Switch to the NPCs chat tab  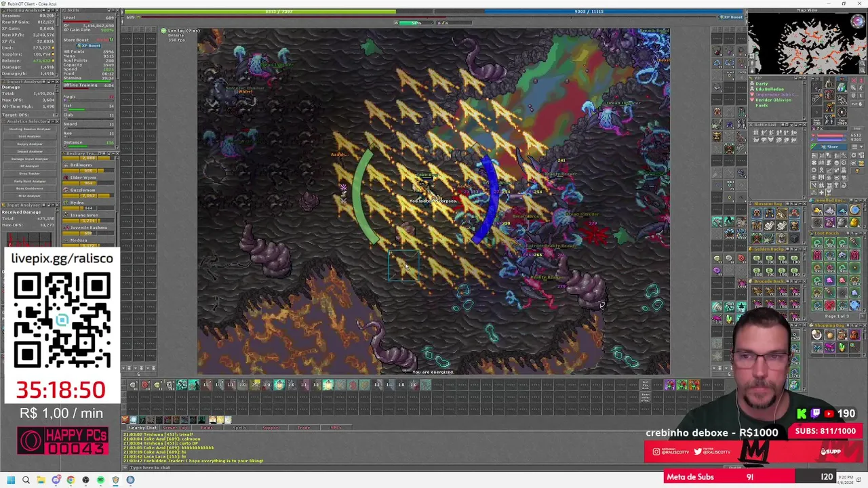(335, 428)
